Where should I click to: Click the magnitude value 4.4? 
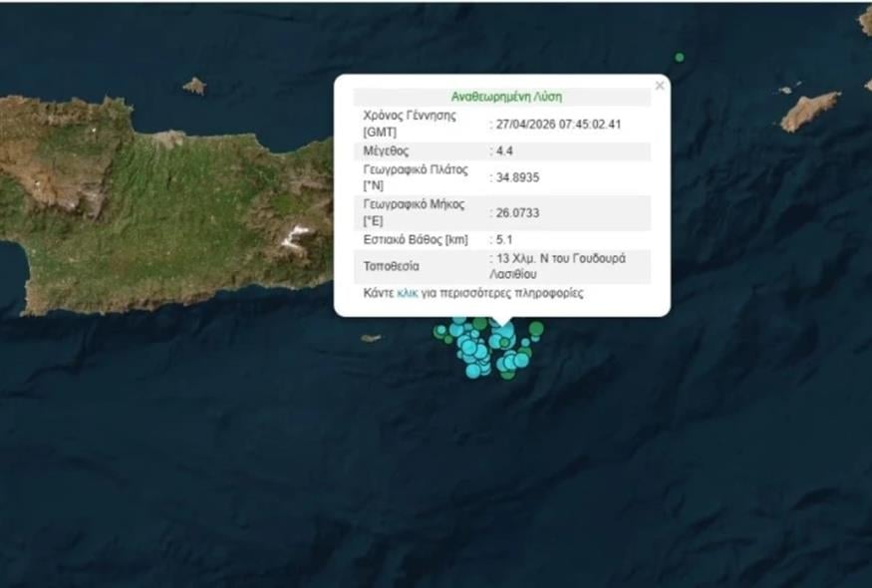506,151
